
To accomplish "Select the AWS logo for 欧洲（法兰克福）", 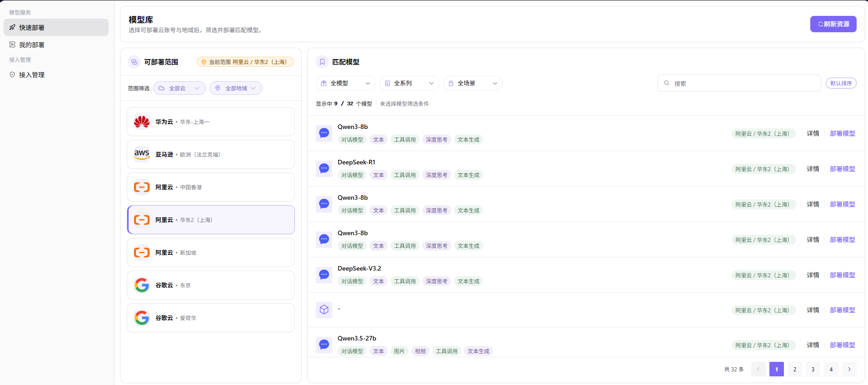I will (x=142, y=154).
